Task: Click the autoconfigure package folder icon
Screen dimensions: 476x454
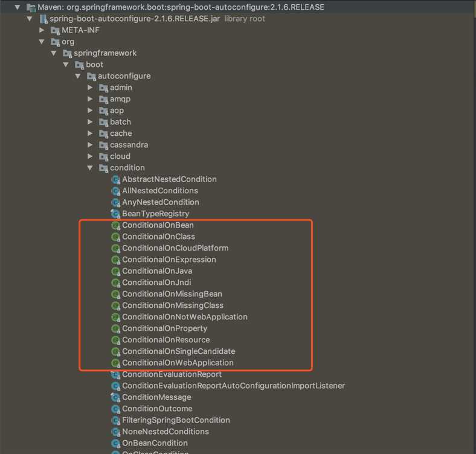Action: 92,77
